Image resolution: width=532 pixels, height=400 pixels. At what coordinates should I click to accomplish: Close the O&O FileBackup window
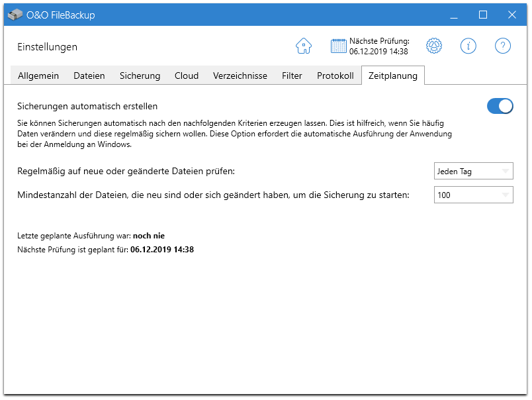point(512,15)
